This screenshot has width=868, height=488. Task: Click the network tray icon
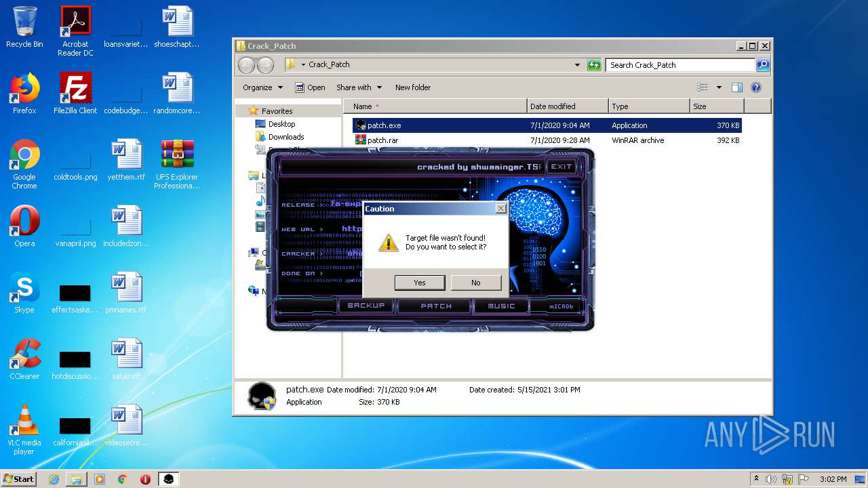787,479
